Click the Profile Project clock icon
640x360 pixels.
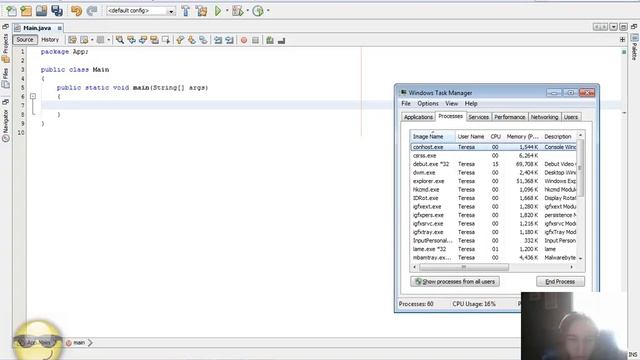click(x=258, y=11)
